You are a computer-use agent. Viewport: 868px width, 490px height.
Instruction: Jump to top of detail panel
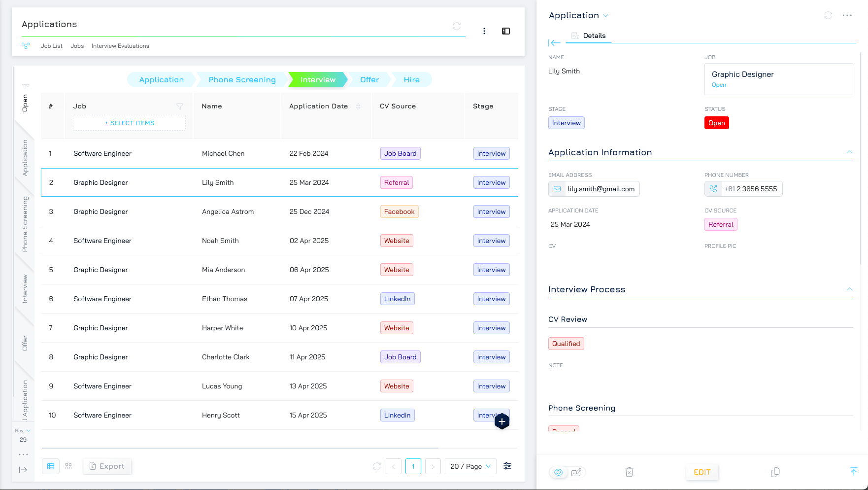pos(854,472)
